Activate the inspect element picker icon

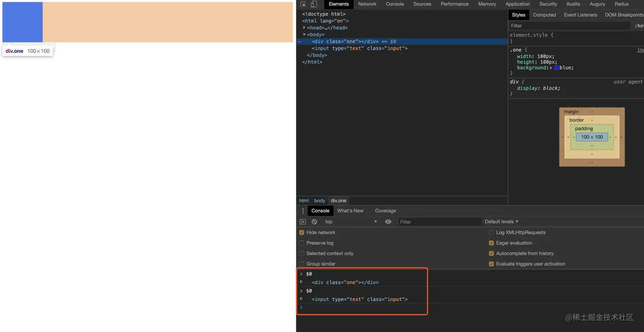pyautogui.click(x=303, y=4)
